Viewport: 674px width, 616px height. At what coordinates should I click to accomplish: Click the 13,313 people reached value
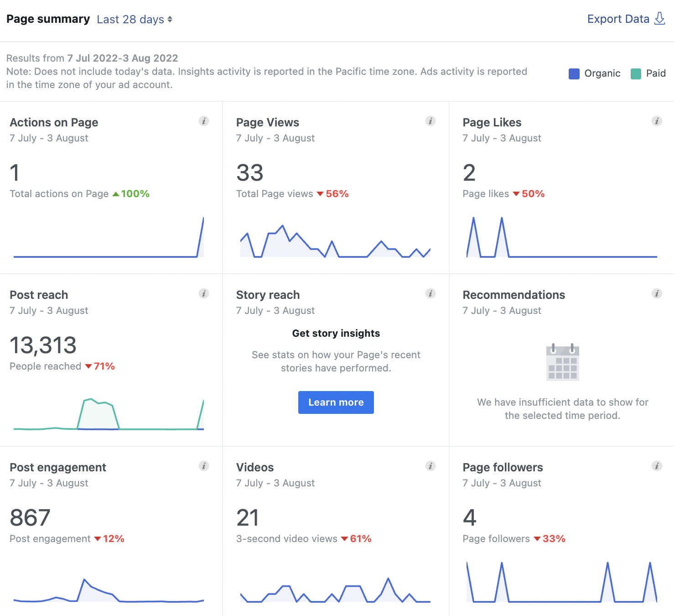tap(43, 345)
